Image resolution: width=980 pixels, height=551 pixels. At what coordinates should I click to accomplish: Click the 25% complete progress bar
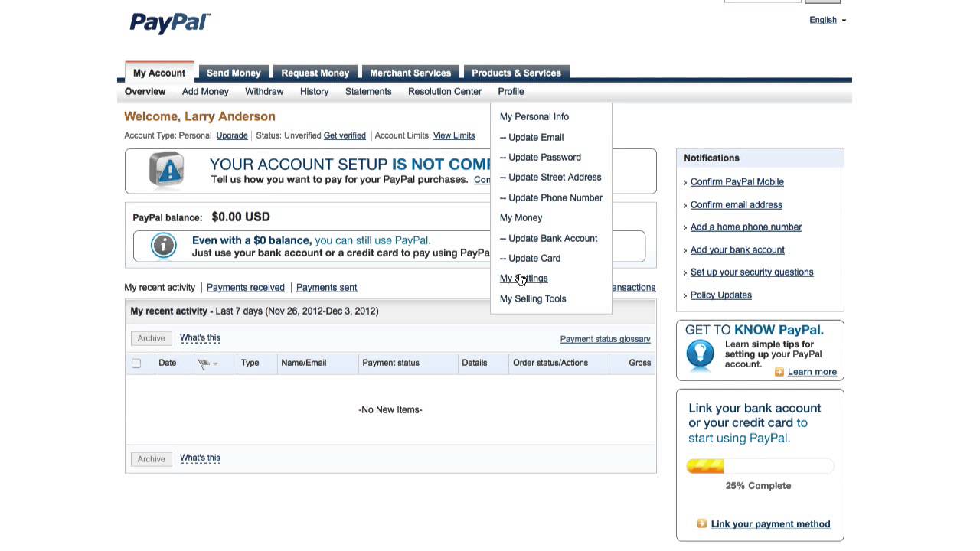(x=759, y=466)
